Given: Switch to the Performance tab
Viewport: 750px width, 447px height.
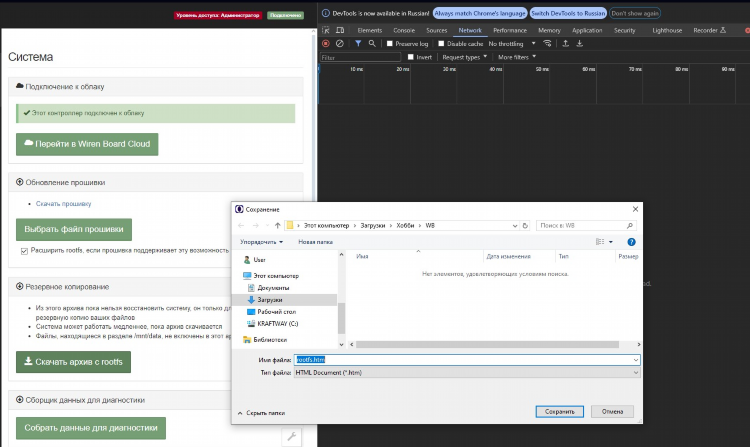Looking at the screenshot, I should click(x=510, y=30).
